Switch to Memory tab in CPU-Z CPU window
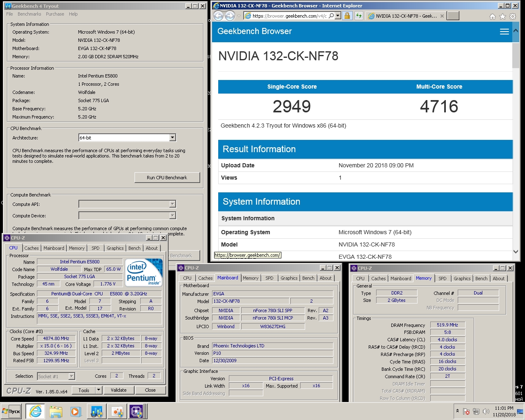Viewport: 525px width, 420px height. pyautogui.click(x=77, y=248)
